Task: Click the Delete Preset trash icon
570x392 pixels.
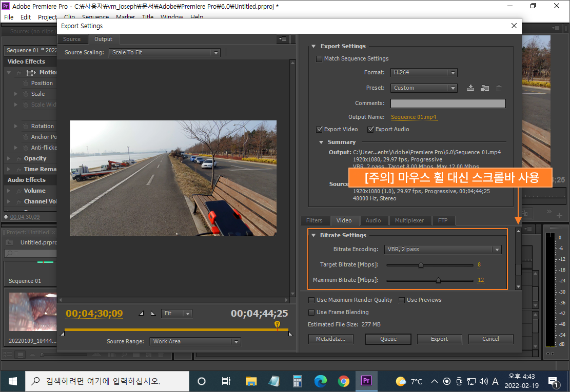Action: point(499,88)
